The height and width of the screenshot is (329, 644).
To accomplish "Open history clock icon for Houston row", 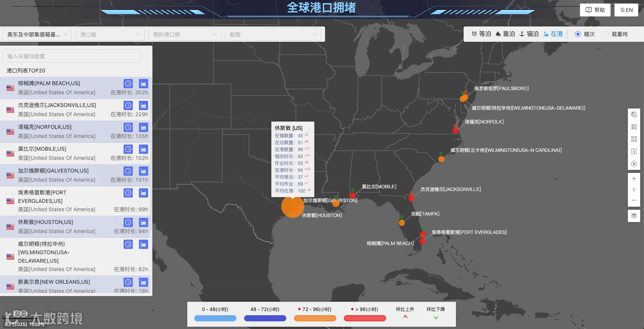I will pyautogui.click(x=128, y=222).
